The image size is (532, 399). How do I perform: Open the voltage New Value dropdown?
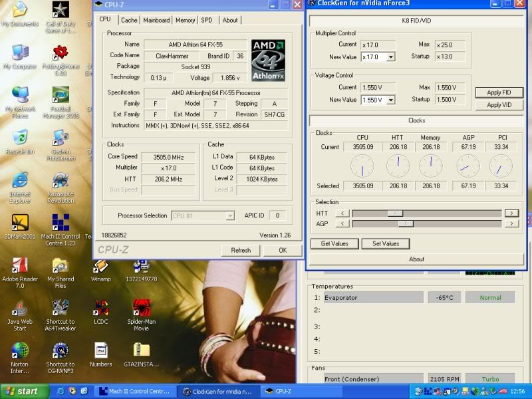(x=391, y=100)
